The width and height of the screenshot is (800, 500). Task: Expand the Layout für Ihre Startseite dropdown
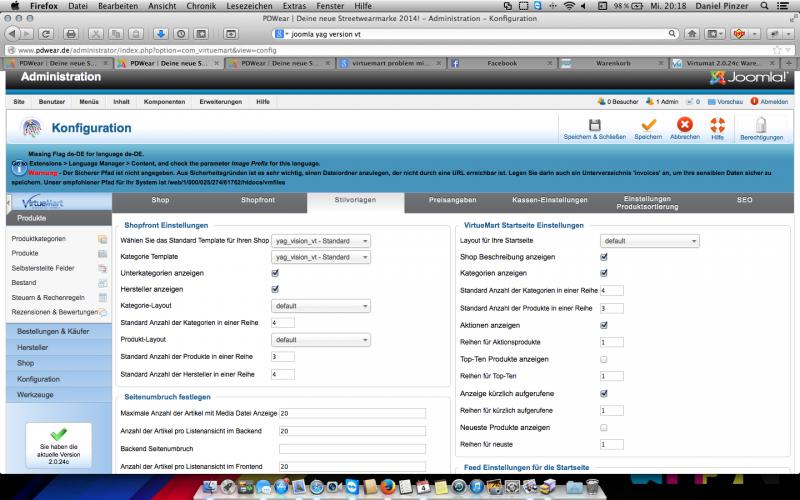click(649, 241)
